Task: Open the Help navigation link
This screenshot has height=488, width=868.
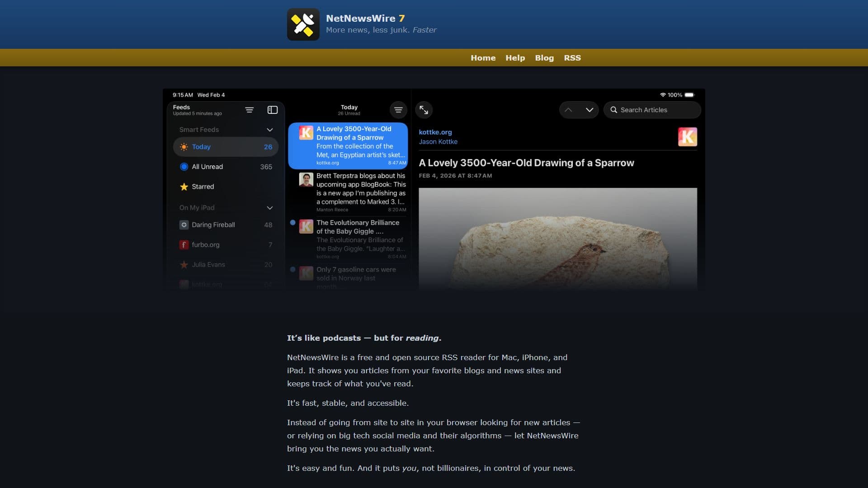Action: [515, 58]
